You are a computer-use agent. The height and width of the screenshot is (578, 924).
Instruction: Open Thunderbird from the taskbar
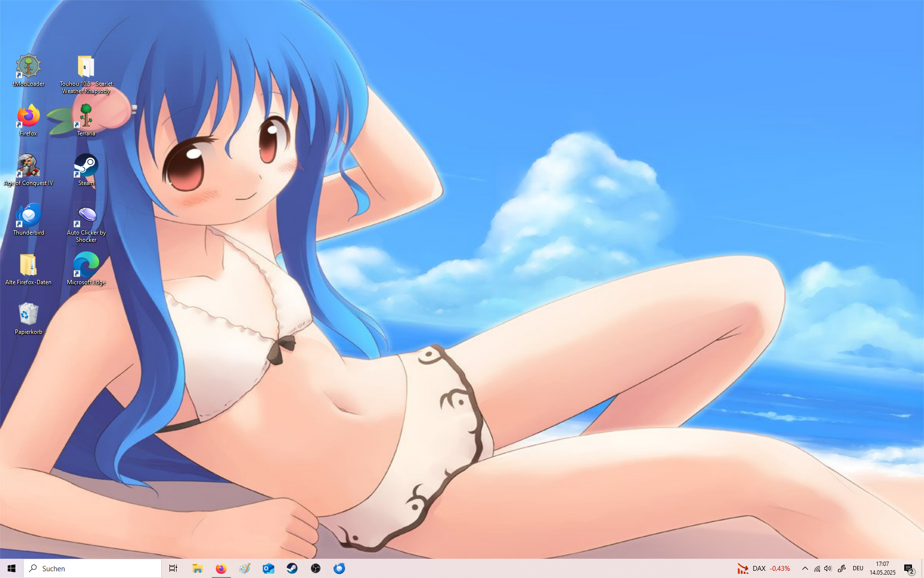[x=339, y=568]
